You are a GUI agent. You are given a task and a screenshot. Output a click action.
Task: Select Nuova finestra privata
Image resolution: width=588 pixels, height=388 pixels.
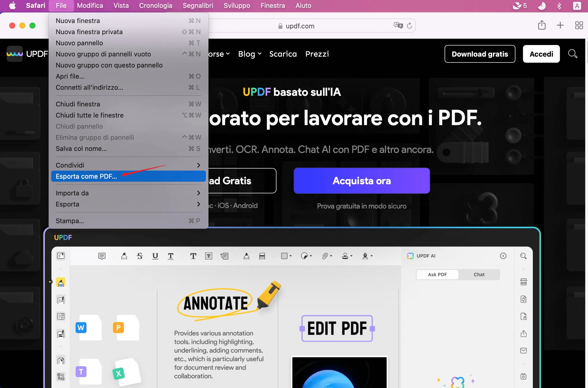(x=128, y=32)
